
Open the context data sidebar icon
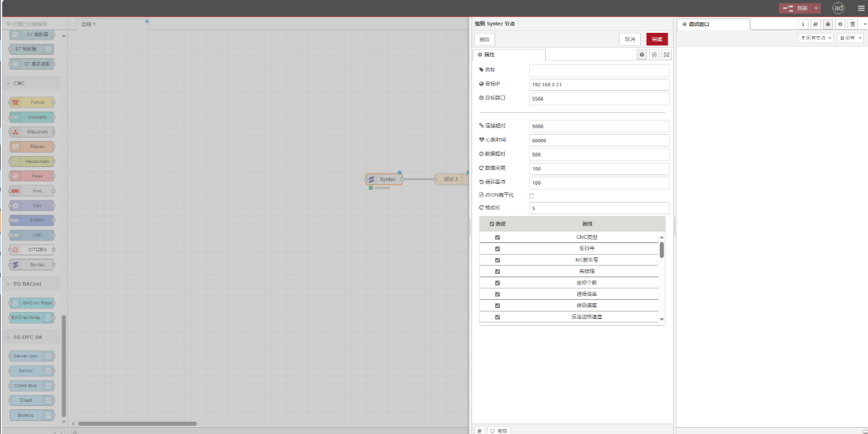point(852,24)
